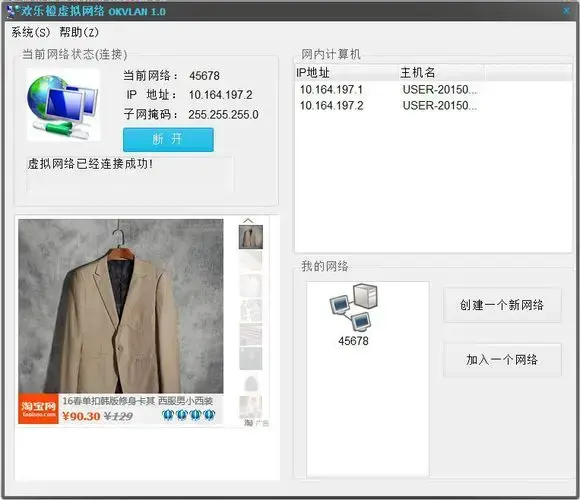Click the large khaki blazer ad image
The height and width of the screenshot is (500, 580).
click(x=121, y=306)
